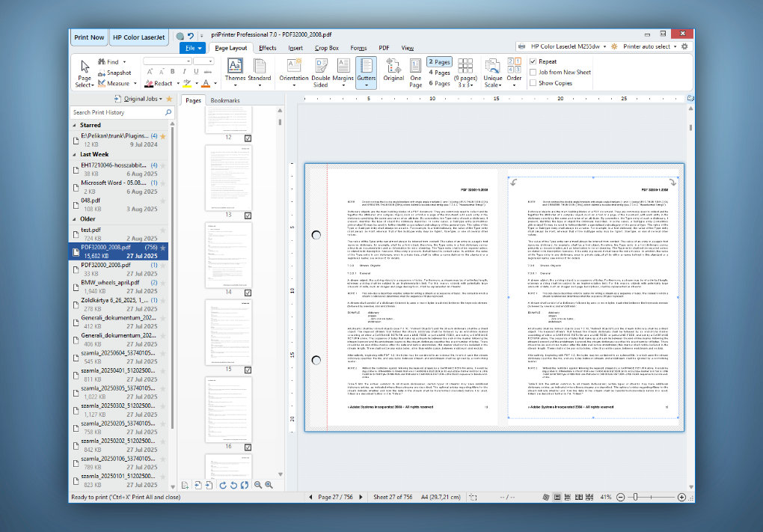This screenshot has width=763, height=532.
Task: Click the HP Color LaserJet button
Action: pyautogui.click(x=139, y=37)
